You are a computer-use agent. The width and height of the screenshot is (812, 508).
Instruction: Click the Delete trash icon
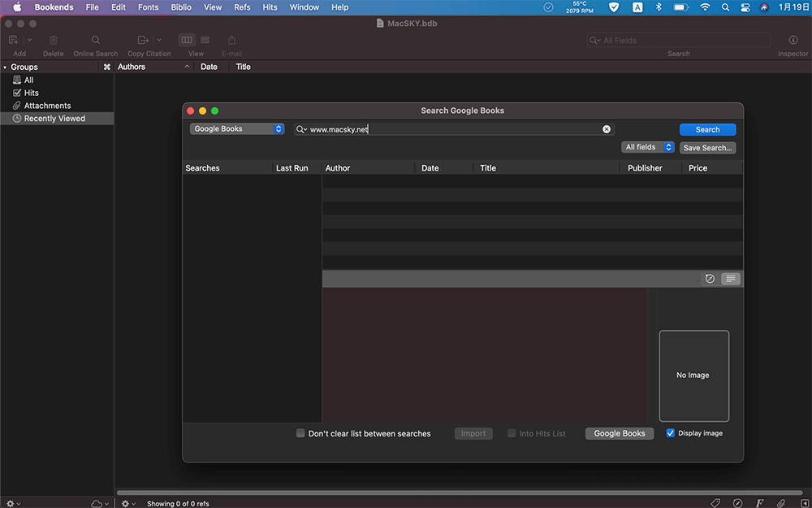click(54, 40)
